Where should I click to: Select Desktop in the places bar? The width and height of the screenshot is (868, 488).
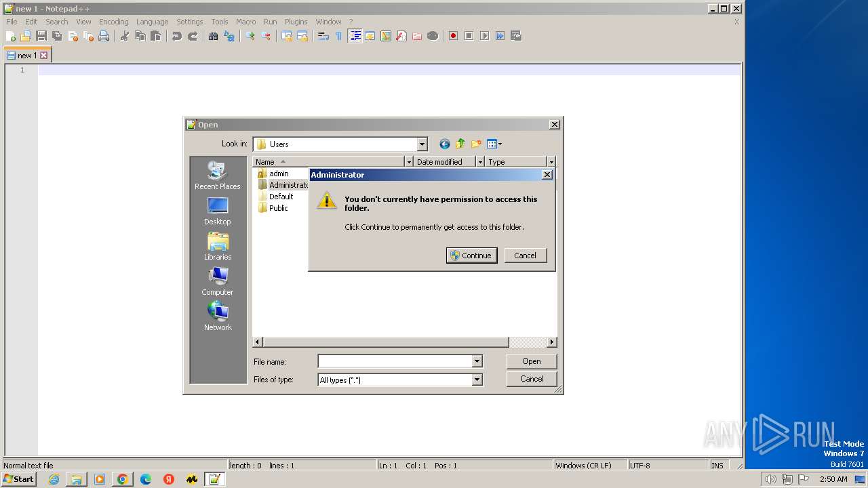[x=218, y=211]
